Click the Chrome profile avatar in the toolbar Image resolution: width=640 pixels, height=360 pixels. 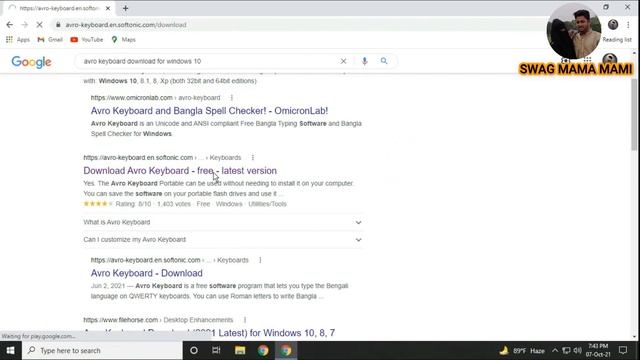[613, 24]
